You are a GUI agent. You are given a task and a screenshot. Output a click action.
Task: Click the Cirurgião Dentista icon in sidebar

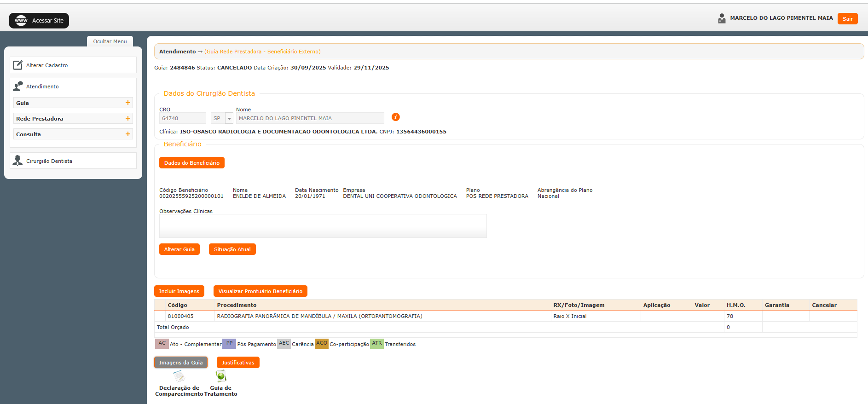pyautogui.click(x=17, y=161)
